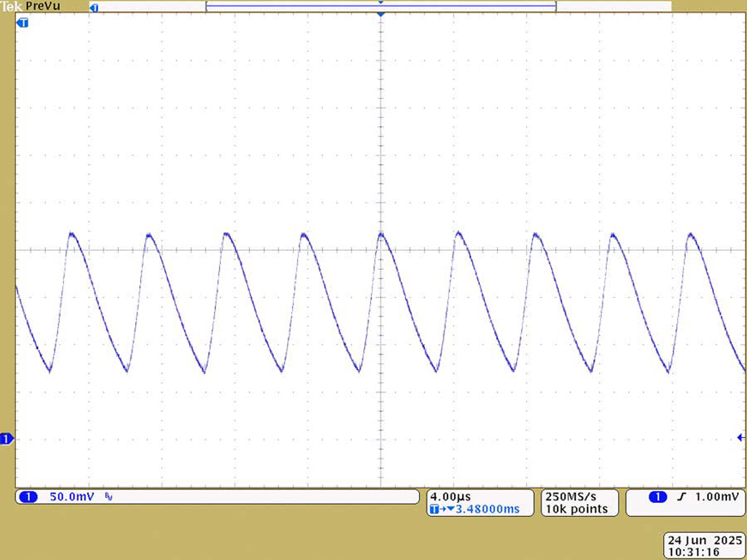
Task: Click the 24 Jun 2025 date readout
Action: coord(705,539)
